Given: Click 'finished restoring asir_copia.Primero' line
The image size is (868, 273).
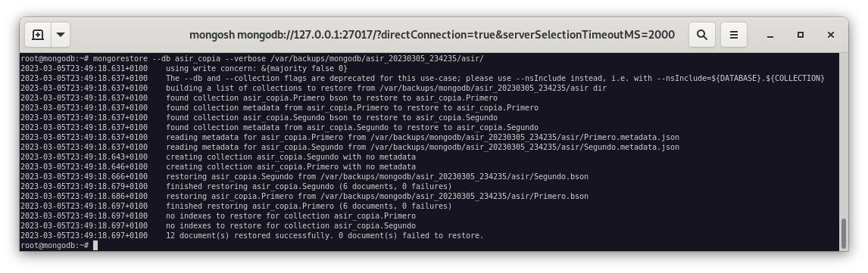Looking at the screenshot, I should (236, 206).
